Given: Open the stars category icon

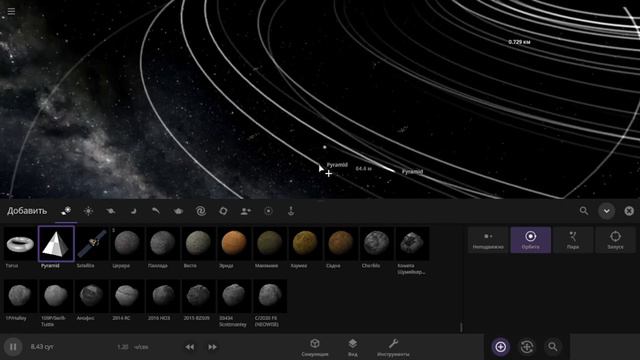Looking at the screenshot, I should click(x=88, y=211).
